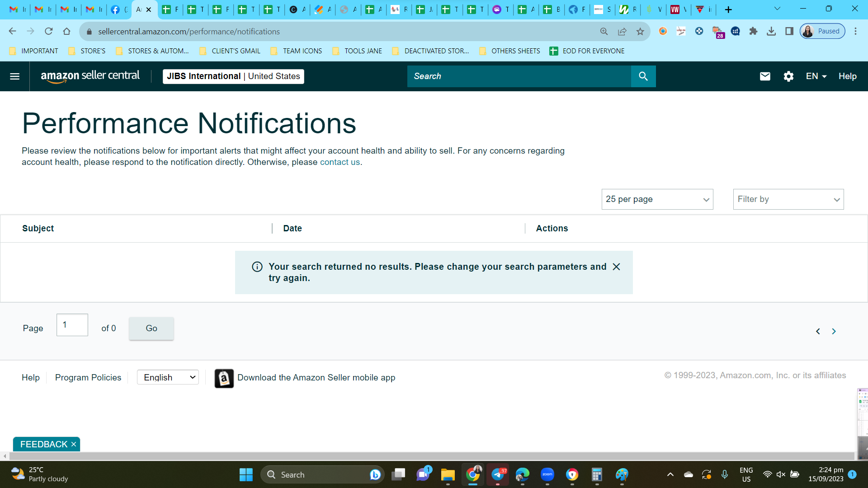Click the page number input box
Image resolution: width=868 pixels, height=488 pixels.
72,325
